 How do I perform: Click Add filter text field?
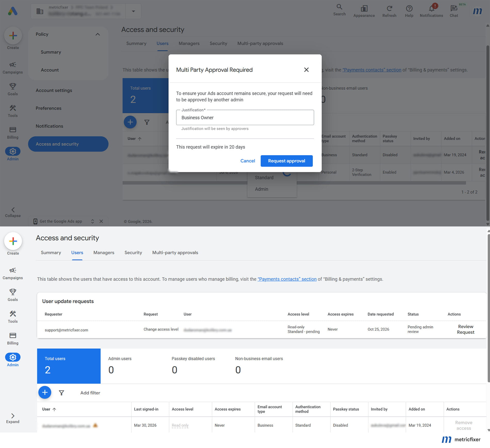coord(90,393)
